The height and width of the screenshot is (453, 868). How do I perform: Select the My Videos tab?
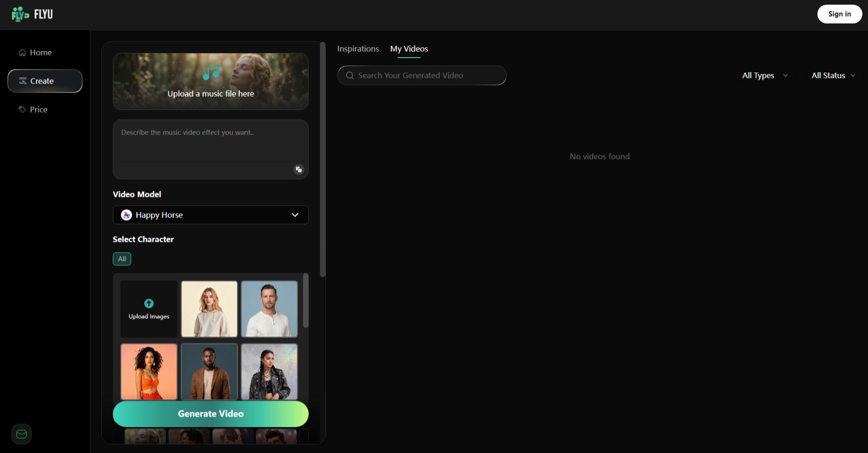coord(409,49)
